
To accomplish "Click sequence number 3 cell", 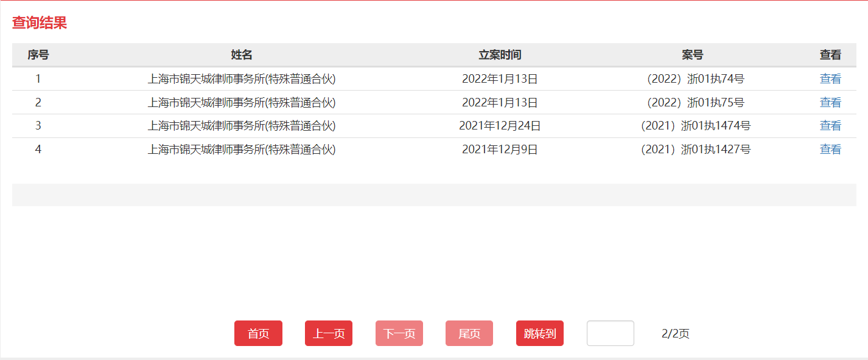I will (x=38, y=126).
